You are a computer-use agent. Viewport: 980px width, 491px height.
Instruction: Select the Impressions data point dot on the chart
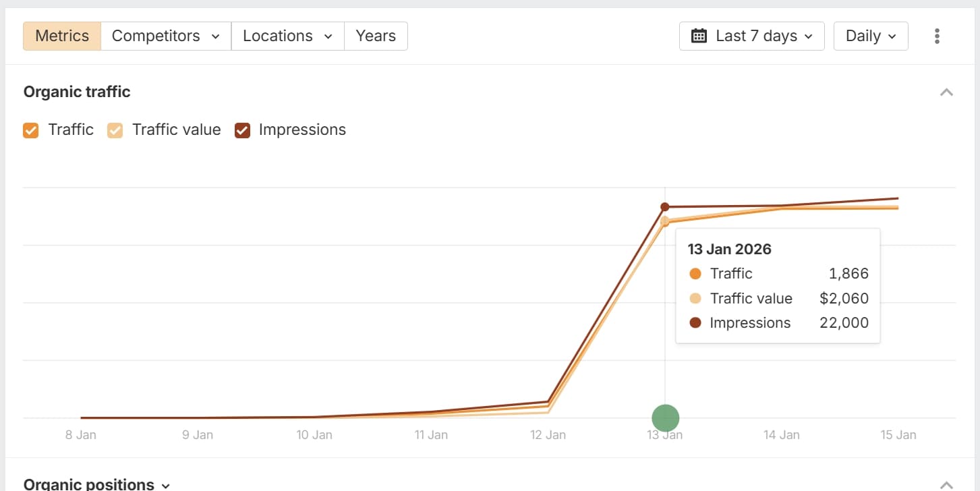pos(665,206)
